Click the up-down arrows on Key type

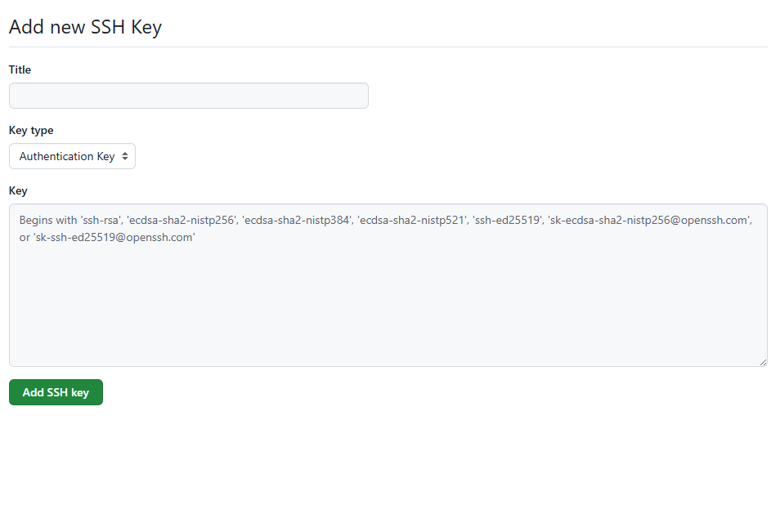tap(125, 156)
